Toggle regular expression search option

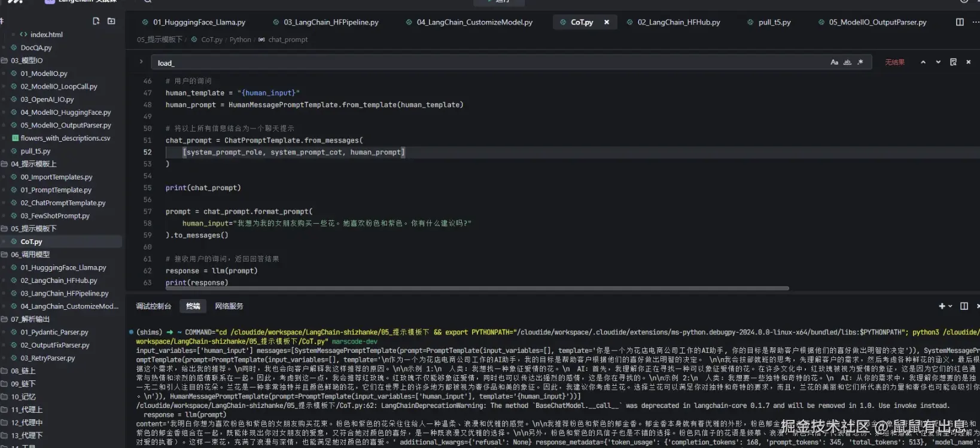coord(860,62)
